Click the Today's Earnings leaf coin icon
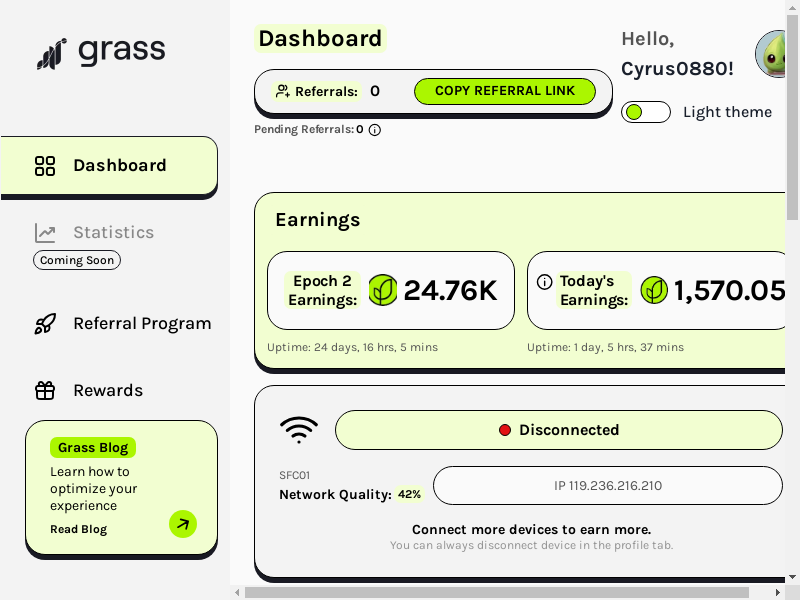Viewport: 800px width, 600px height. [654, 290]
